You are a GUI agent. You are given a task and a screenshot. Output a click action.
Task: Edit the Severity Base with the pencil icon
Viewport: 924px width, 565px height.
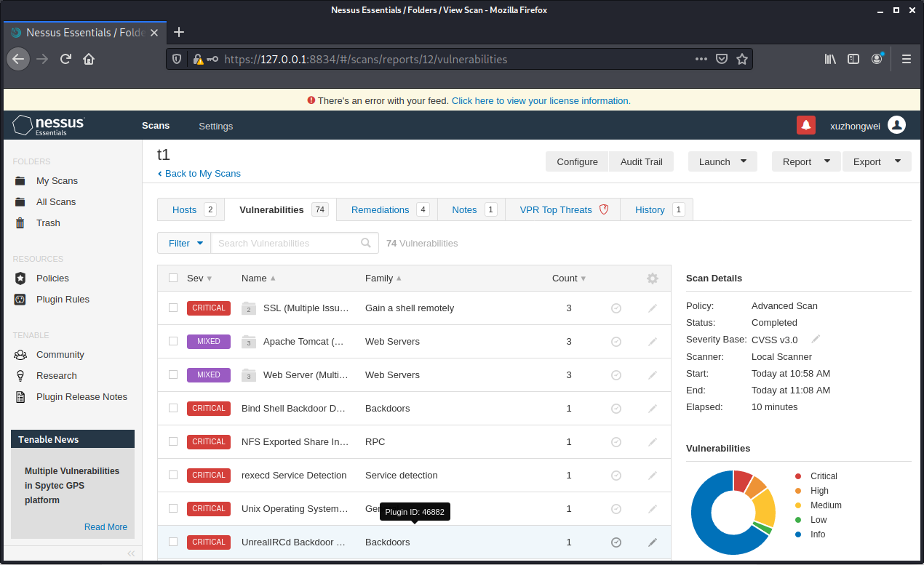(816, 339)
